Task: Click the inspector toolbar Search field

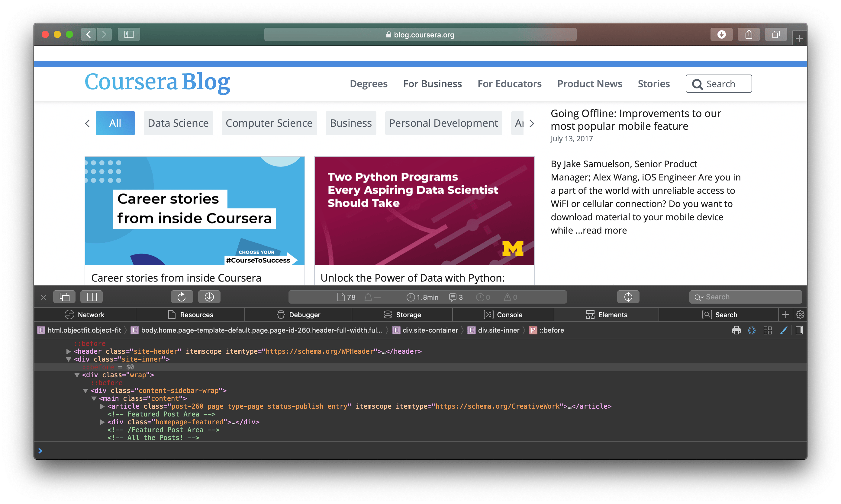Action: tap(746, 297)
